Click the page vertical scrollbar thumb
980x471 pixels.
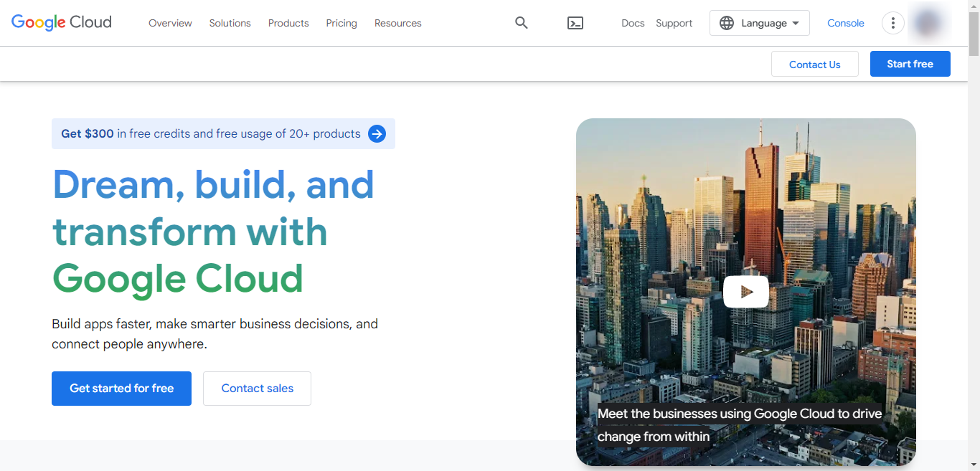974,32
